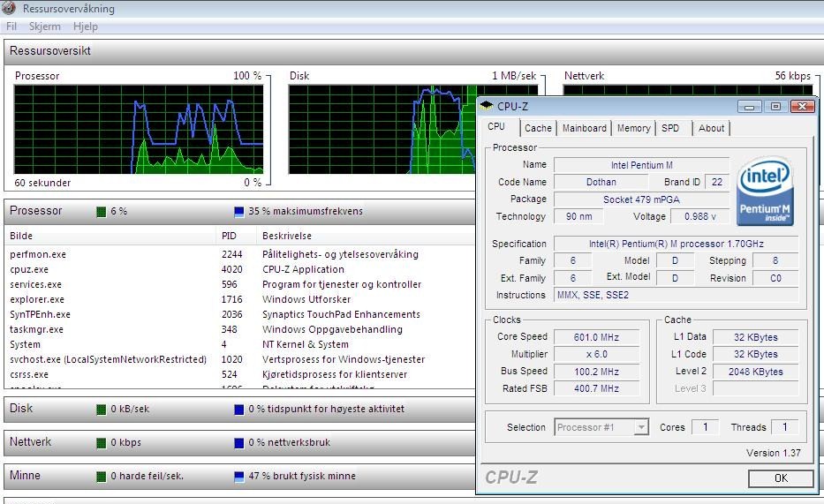Select the csrss.exe process row
Viewport: 824px width, 504px height.
tap(240, 375)
